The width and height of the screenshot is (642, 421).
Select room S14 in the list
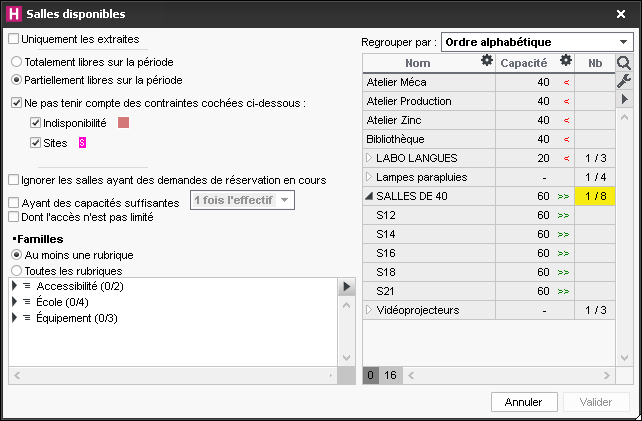pos(488,234)
